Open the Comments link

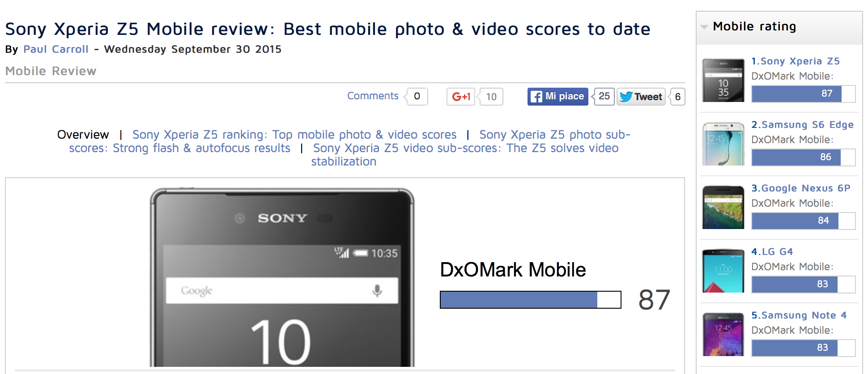(373, 96)
